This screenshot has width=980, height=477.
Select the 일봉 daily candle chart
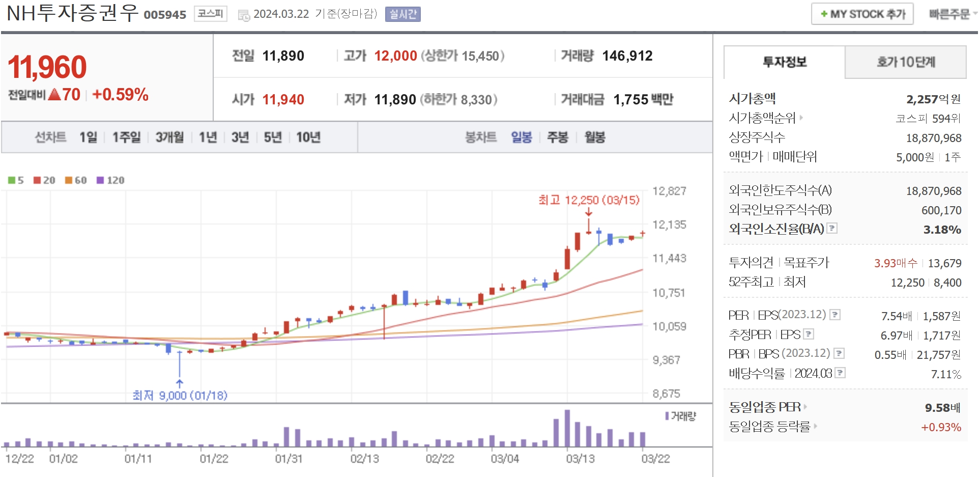click(522, 137)
